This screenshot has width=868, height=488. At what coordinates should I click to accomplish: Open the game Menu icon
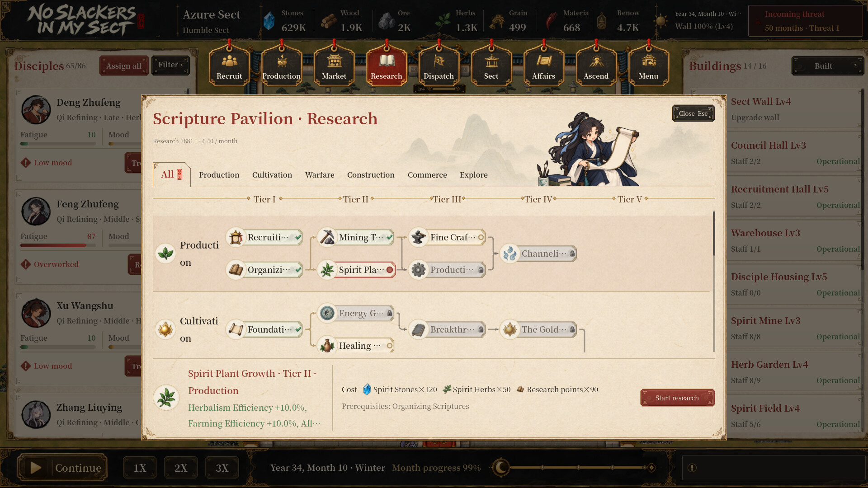(649, 65)
